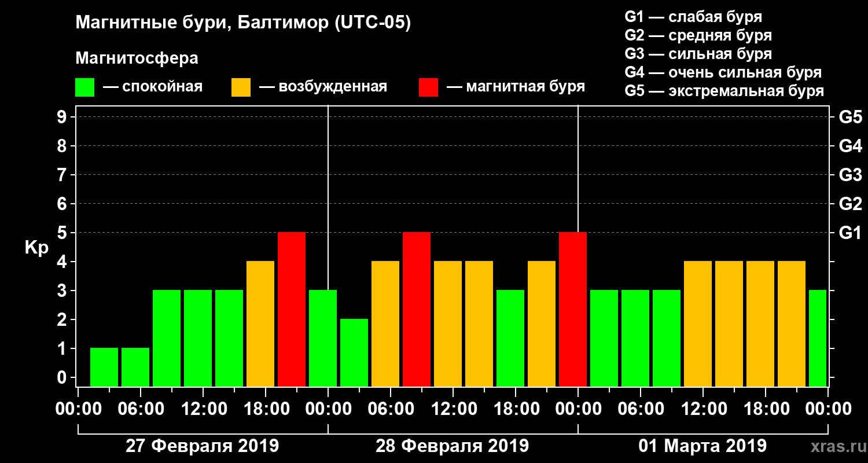This screenshot has height=463, width=868.
Task: Select the orange bar covering 06:00 on 28 Февраля
Action: [385, 324]
